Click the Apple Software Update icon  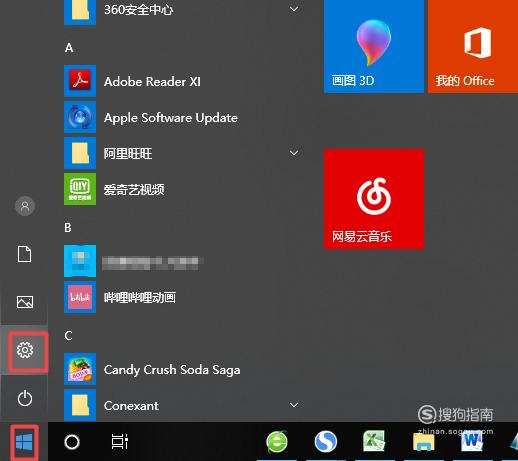80,117
